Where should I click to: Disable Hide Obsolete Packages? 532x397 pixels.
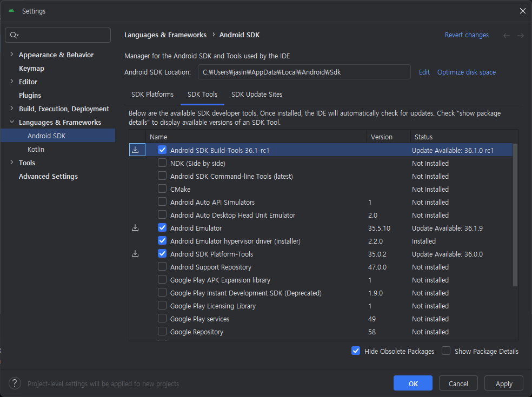pos(356,351)
